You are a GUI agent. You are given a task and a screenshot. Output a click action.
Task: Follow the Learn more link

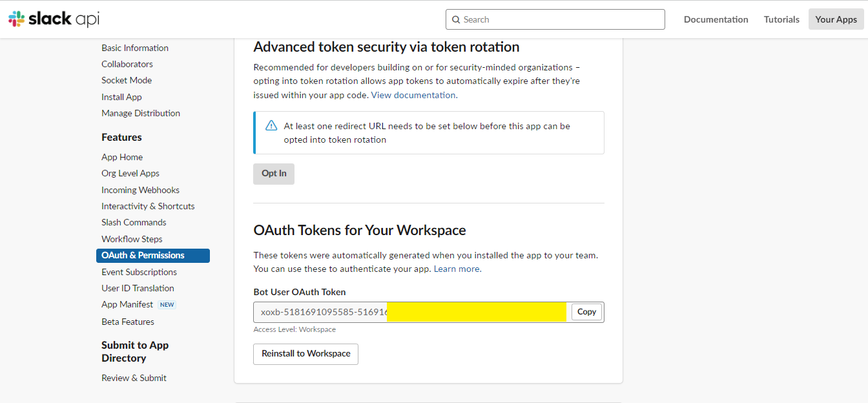(x=457, y=269)
